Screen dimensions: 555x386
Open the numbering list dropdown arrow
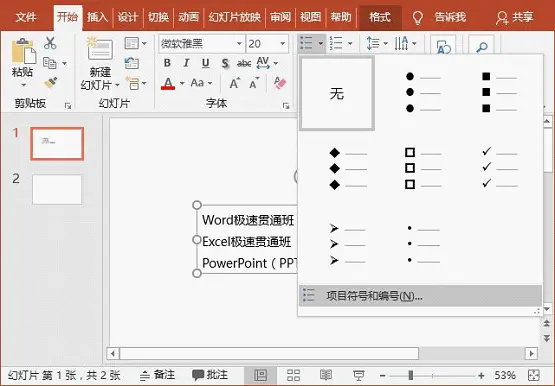[350, 44]
